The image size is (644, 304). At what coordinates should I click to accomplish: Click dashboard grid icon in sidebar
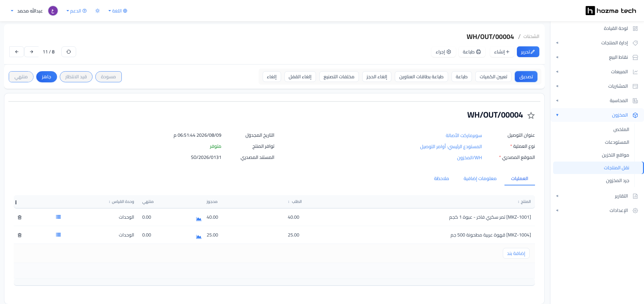tap(635, 29)
